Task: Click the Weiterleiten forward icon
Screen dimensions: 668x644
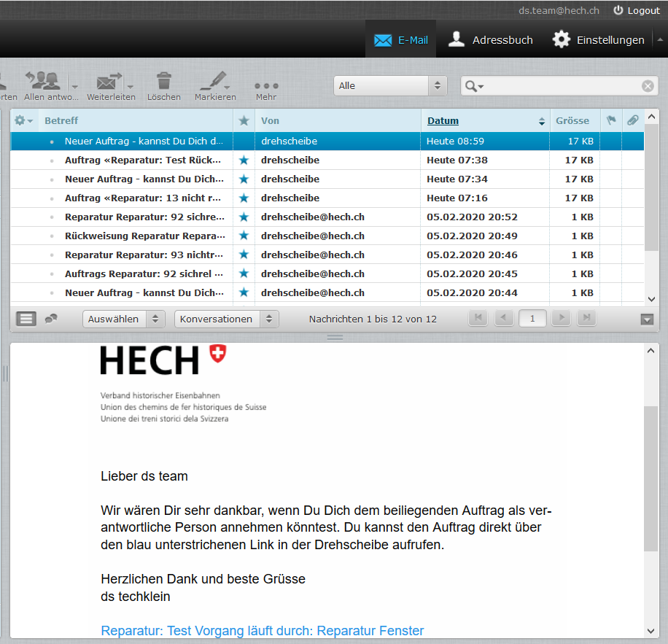Action: [x=109, y=81]
